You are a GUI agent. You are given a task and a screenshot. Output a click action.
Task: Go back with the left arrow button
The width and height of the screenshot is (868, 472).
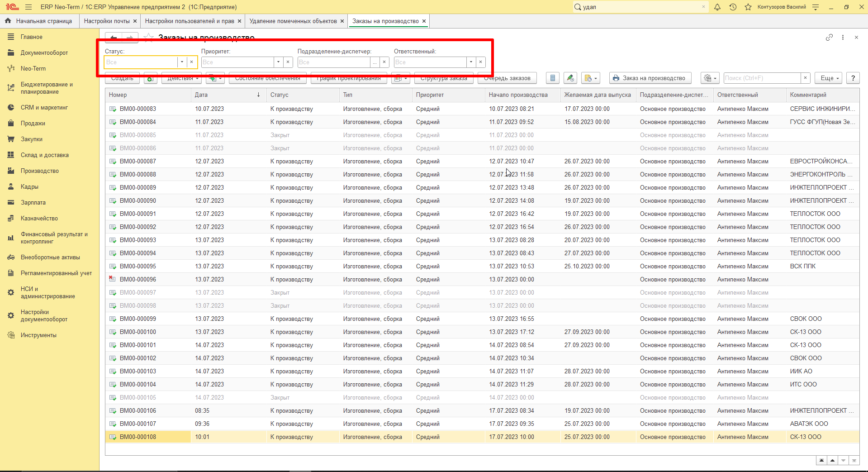tap(114, 38)
